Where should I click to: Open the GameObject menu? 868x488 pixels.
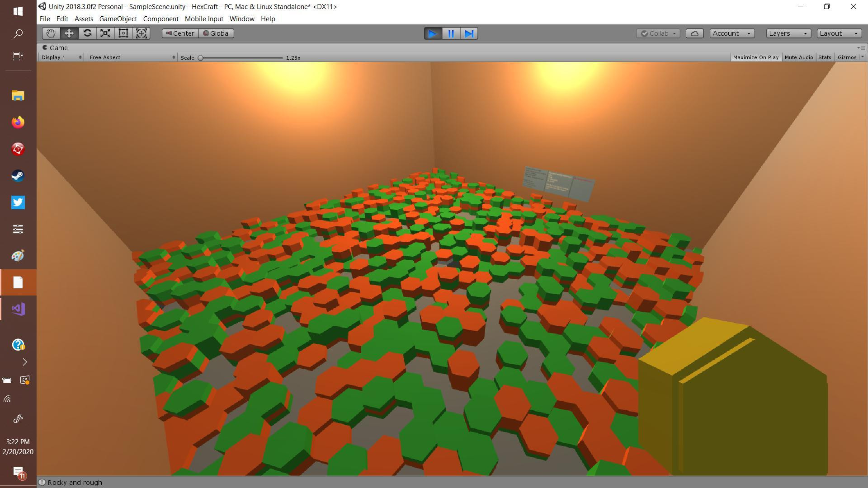(x=118, y=19)
